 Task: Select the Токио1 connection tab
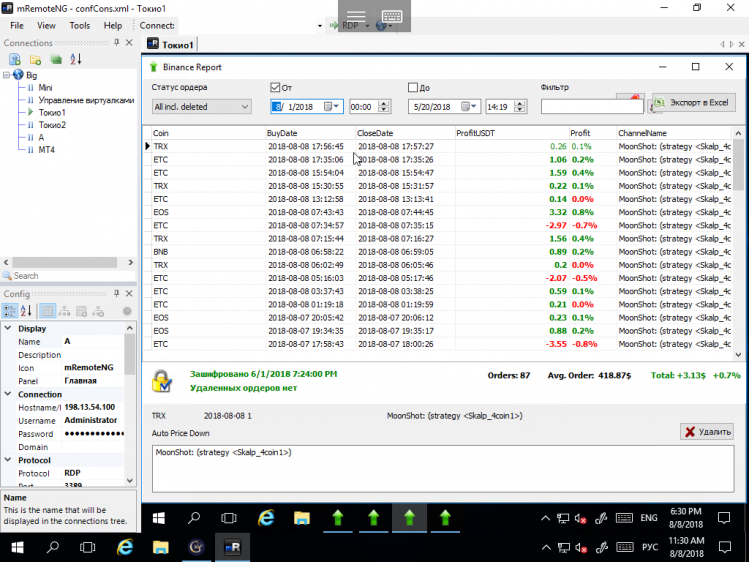coord(171,44)
